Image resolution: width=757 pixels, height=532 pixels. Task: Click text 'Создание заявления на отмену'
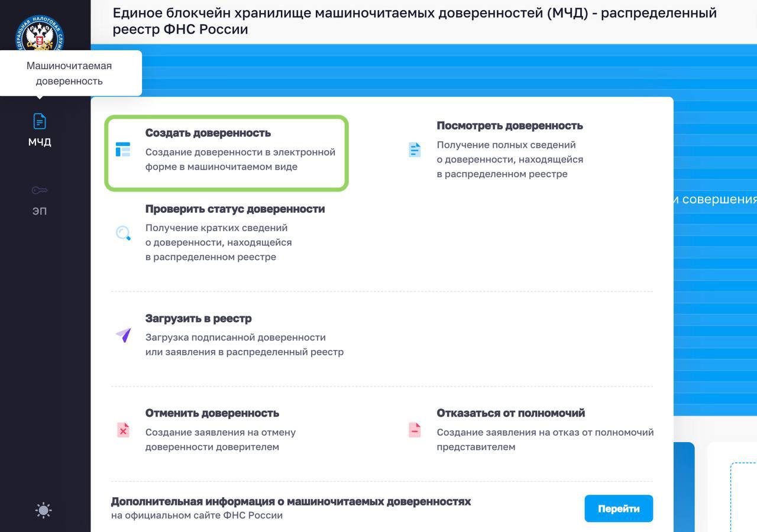pyautogui.click(x=221, y=432)
